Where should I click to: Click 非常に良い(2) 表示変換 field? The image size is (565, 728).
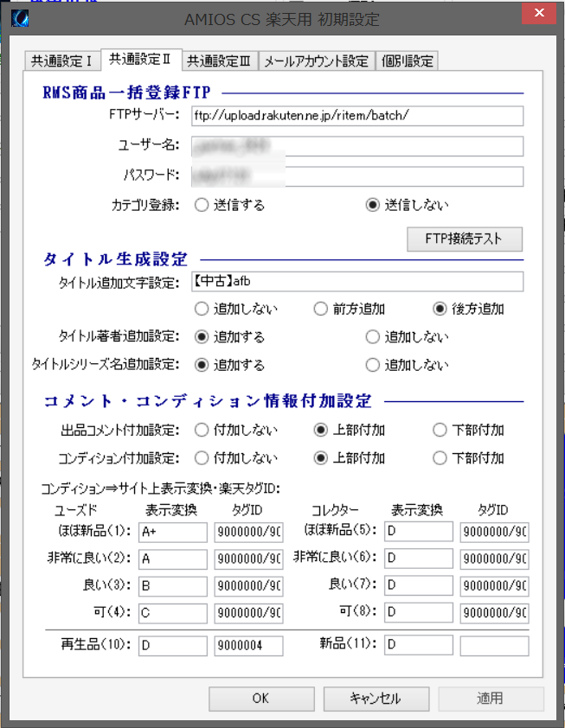coord(173,559)
